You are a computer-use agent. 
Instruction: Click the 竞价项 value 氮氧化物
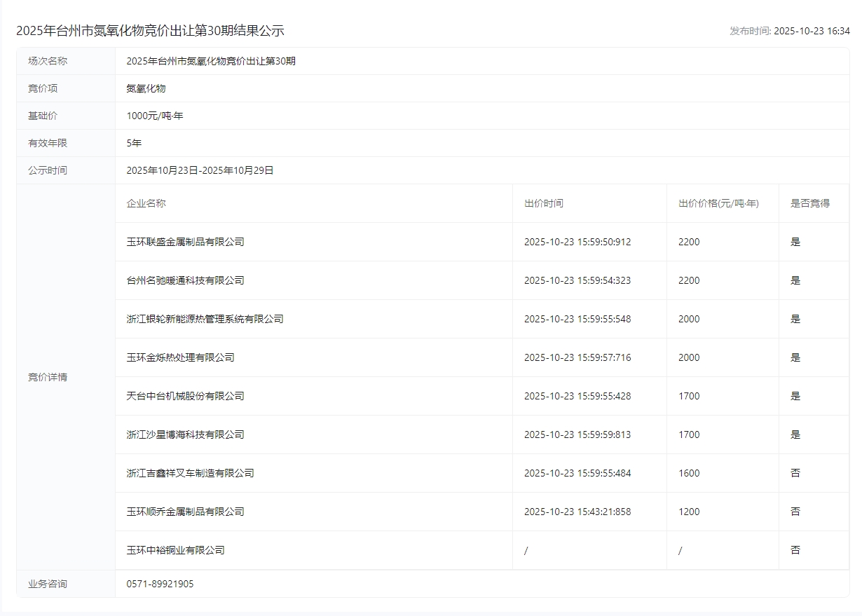click(x=146, y=88)
